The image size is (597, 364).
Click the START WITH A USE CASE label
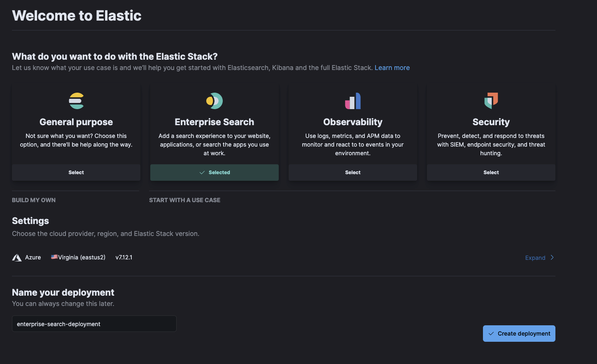click(185, 200)
